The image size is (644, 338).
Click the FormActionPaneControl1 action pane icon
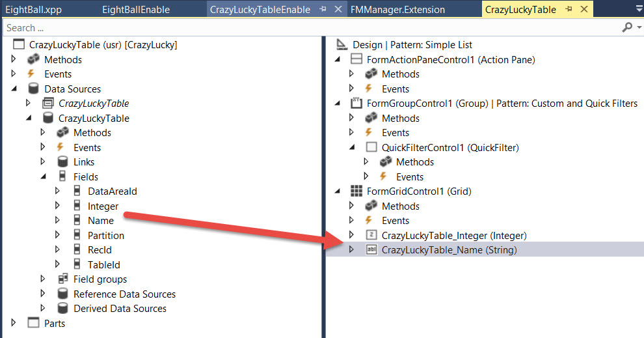[x=356, y=59]
